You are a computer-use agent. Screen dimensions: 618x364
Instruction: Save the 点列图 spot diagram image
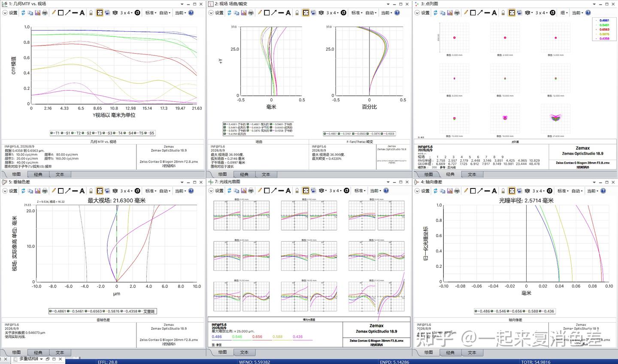pos(449,13)
